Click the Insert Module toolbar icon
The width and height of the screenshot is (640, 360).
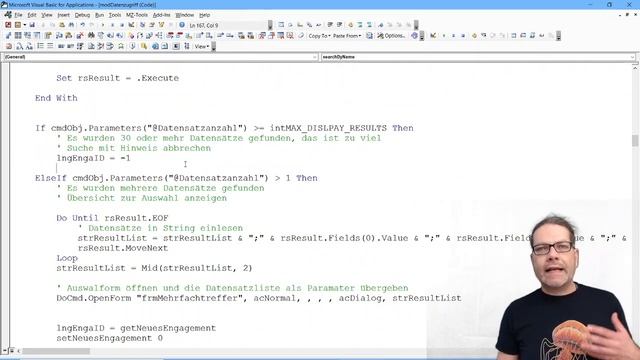pyautogui.click(x=18, y=25)
